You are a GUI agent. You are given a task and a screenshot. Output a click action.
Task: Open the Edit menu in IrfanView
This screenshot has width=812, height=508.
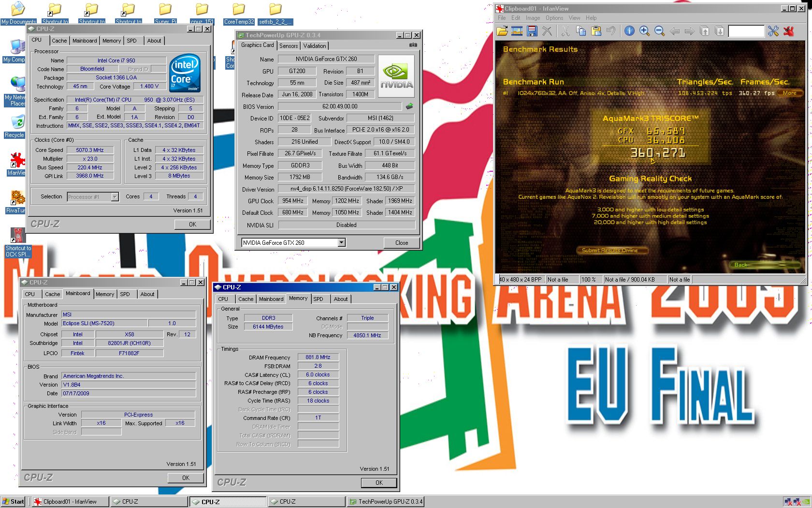pos(516,18)
